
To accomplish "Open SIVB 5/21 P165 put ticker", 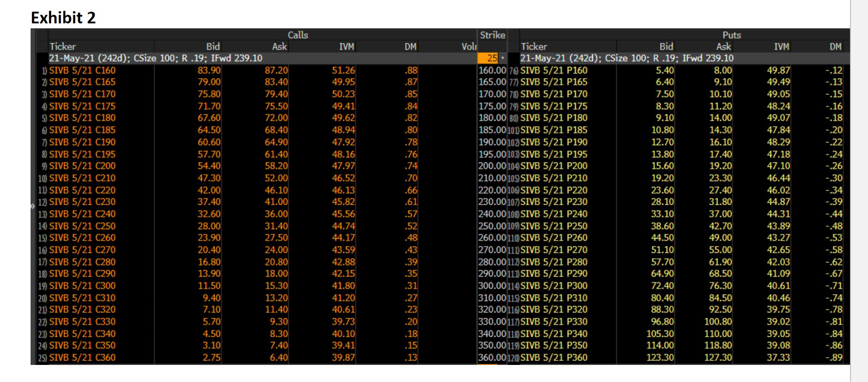I will coord(554,82).
